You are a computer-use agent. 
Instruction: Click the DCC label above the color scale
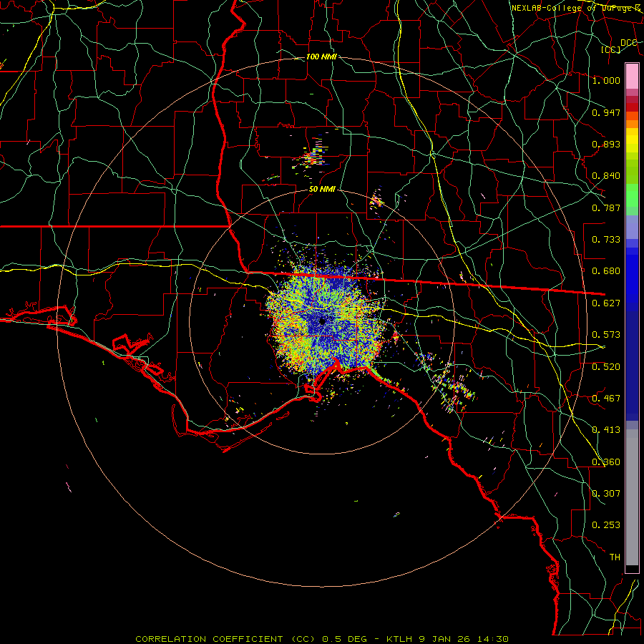tap(629, 43)
